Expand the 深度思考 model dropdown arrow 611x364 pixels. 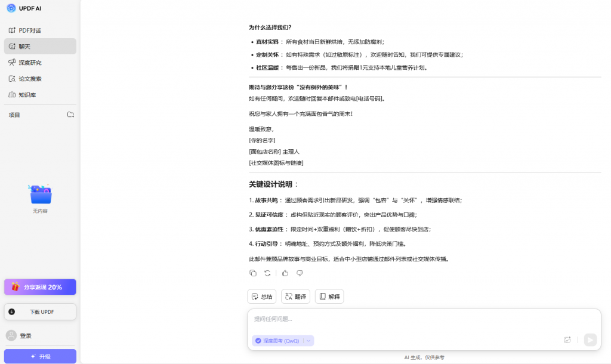pos(308,341)
